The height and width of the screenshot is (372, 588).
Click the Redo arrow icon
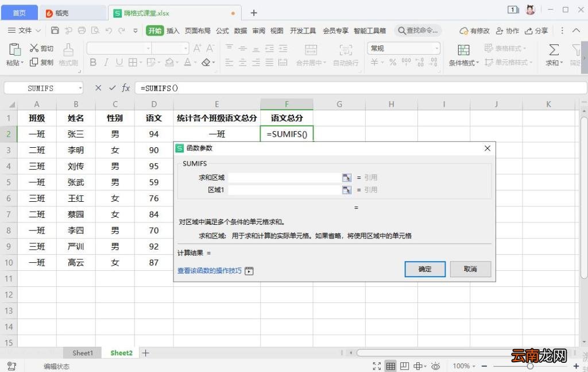pyautogui.click(x=122, y=30)
